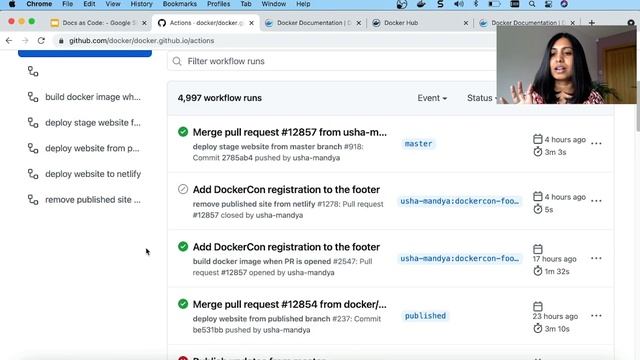Open options menu for run #2547
640x360 pixels.
pos(596,258)
